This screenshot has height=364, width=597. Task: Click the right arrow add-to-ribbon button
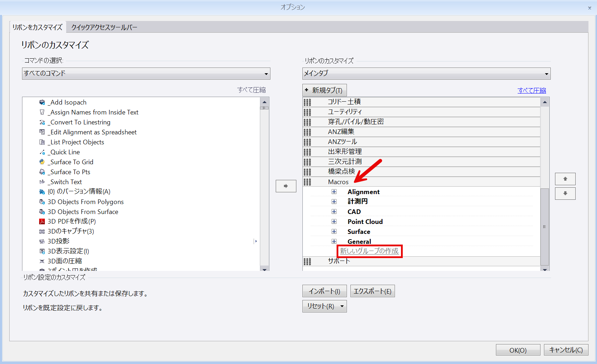coord(286,186)
